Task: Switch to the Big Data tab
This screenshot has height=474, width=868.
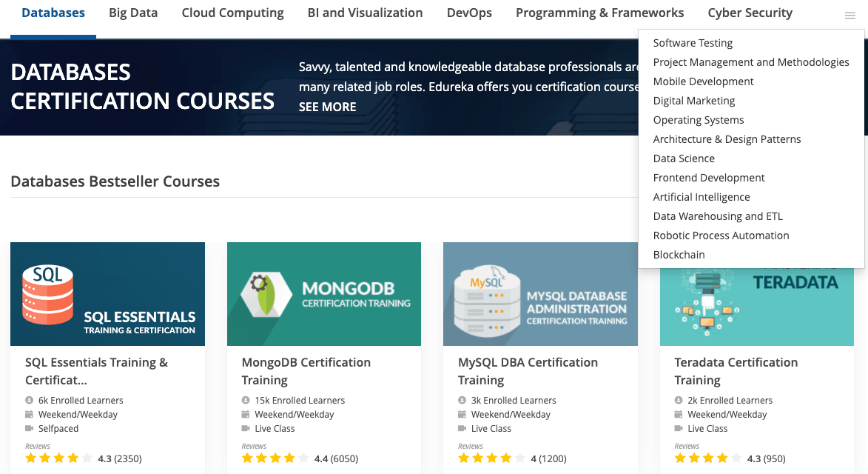Action: coord(133,13)
